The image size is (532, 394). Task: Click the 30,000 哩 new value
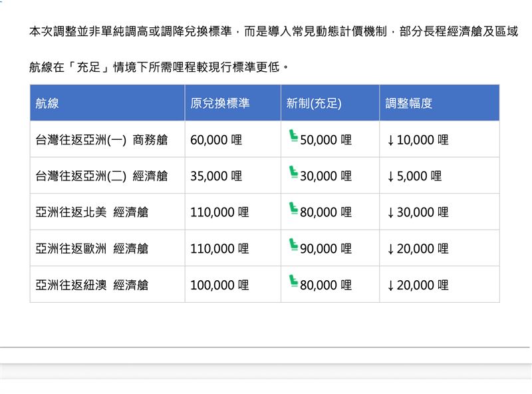326,176
